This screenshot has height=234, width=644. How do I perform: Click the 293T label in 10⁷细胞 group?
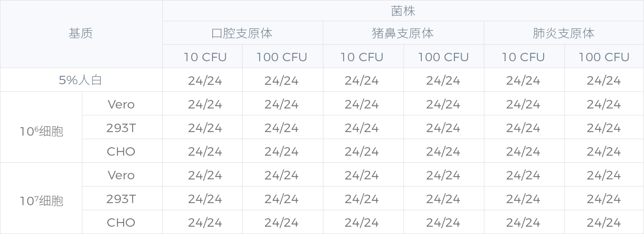[121, 199]
